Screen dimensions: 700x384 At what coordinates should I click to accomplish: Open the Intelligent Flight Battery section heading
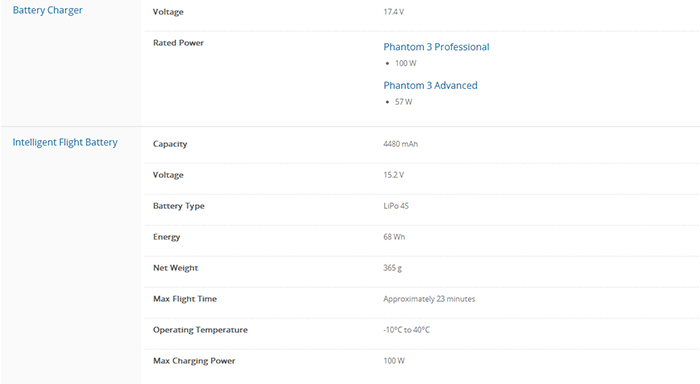[x=65, y=142]
